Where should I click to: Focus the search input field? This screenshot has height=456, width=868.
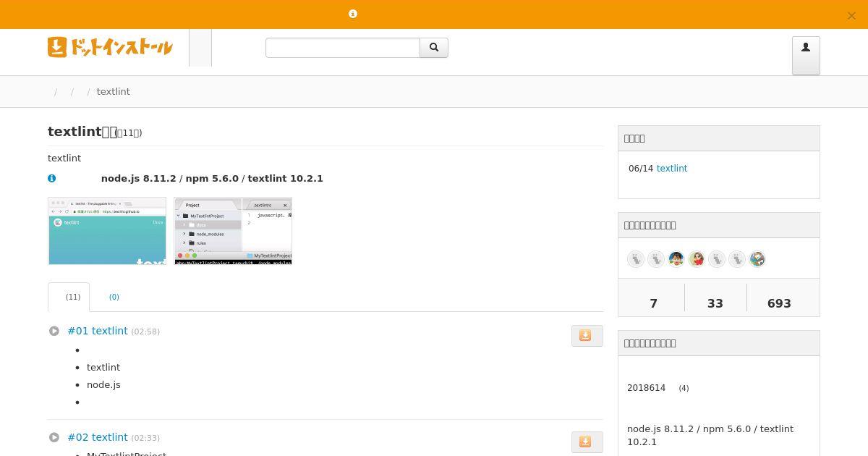[343, 48]
